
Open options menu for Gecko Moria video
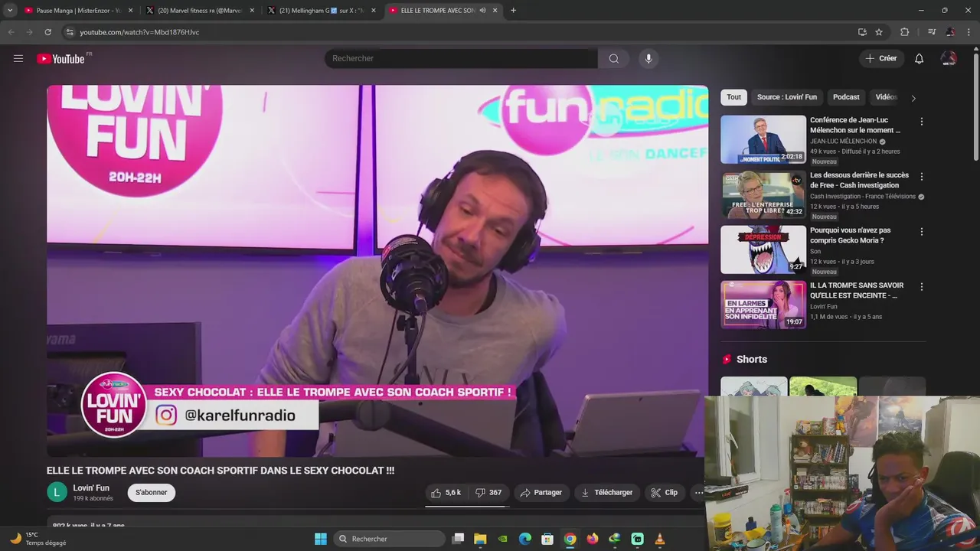click(921, 232)
